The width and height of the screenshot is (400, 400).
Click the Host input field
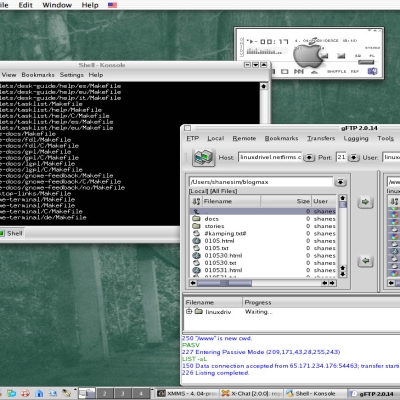tap(270, 157)
